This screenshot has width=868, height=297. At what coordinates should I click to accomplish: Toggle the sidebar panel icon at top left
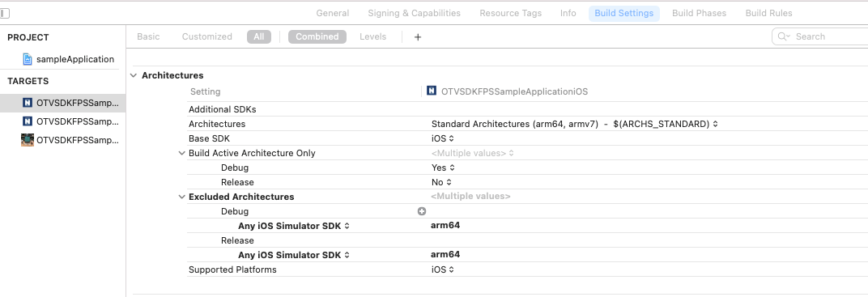click(x=4, y=13)
